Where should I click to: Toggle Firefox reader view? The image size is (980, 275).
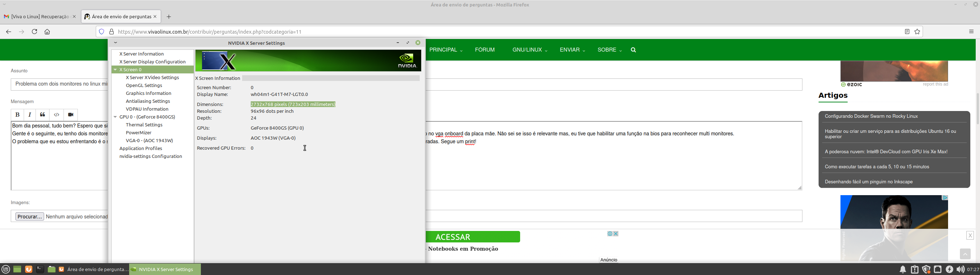click(907, 32)
